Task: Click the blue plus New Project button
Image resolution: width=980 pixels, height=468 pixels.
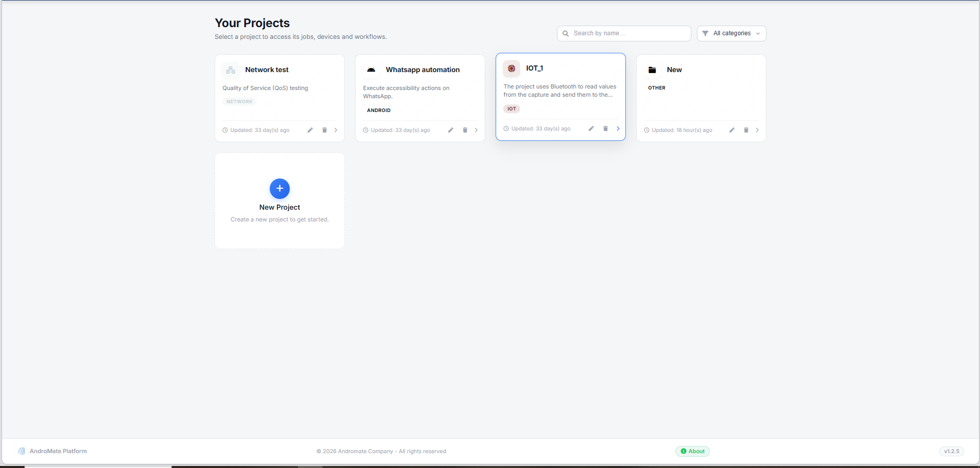Action: click(x=279, y=189)
